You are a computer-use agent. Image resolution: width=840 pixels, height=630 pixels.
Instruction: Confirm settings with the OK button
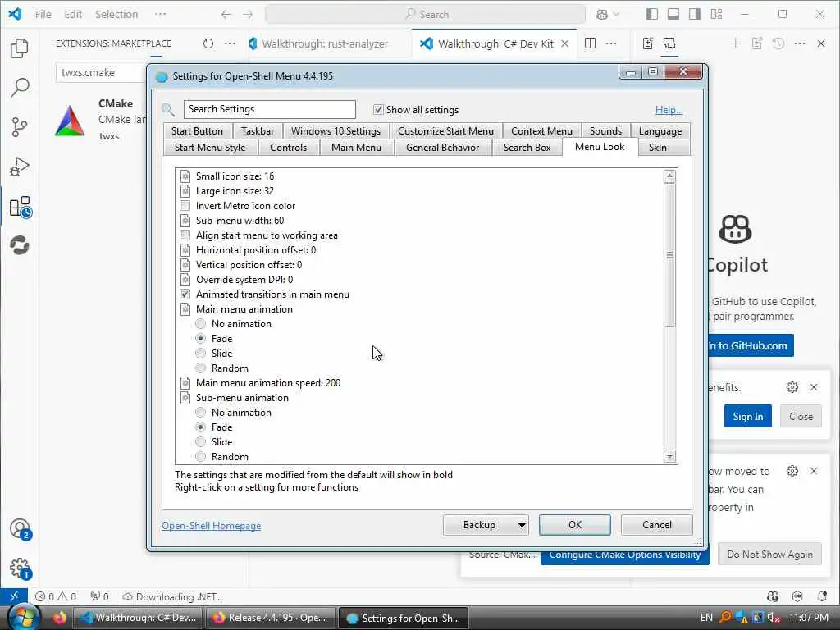(x=575, y=525)
